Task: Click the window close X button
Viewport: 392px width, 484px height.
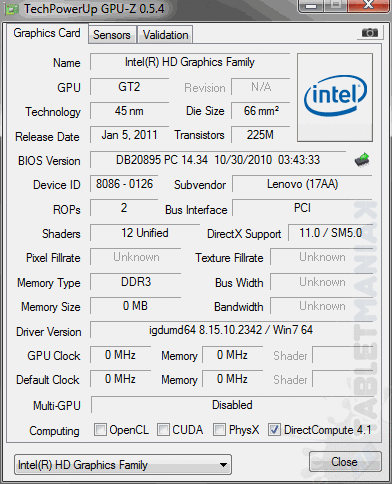Action: 369,5
